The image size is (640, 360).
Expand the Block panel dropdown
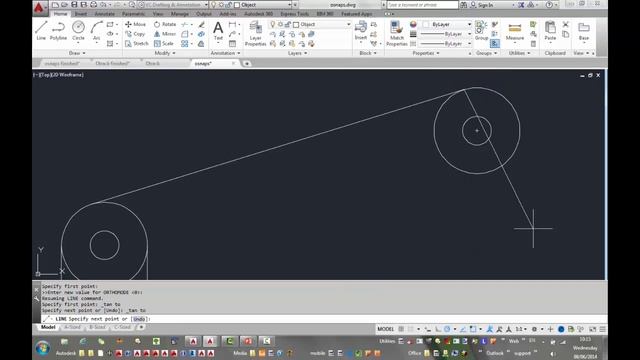click(x=368, y=53)
